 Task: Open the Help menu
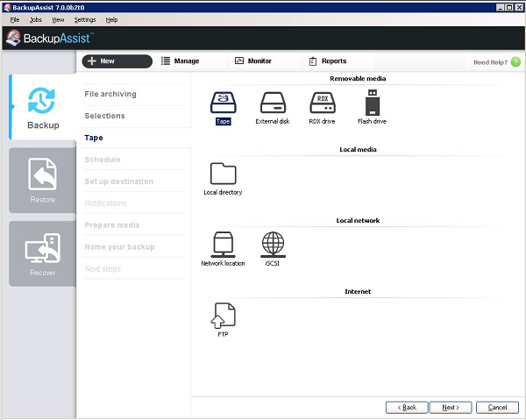(111, 20)
